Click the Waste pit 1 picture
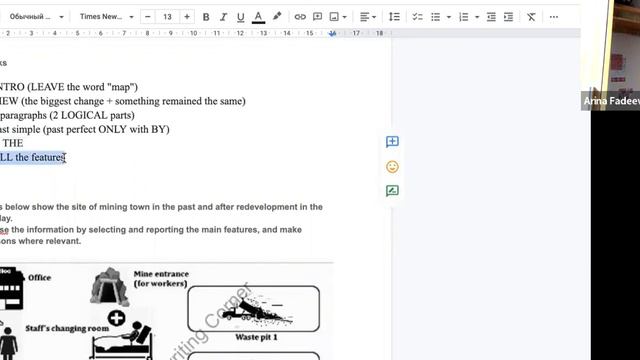The image size is (640, 360). tap(253, 309)
